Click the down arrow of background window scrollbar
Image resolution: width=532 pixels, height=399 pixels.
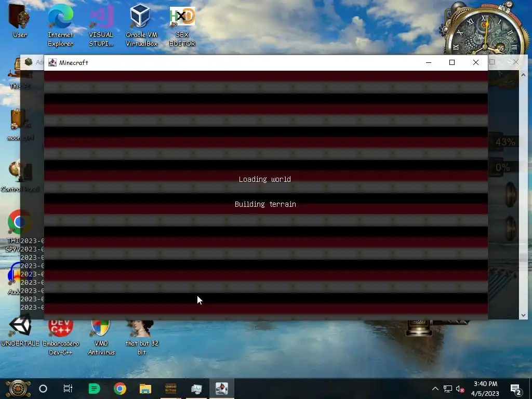pos(523,315)
